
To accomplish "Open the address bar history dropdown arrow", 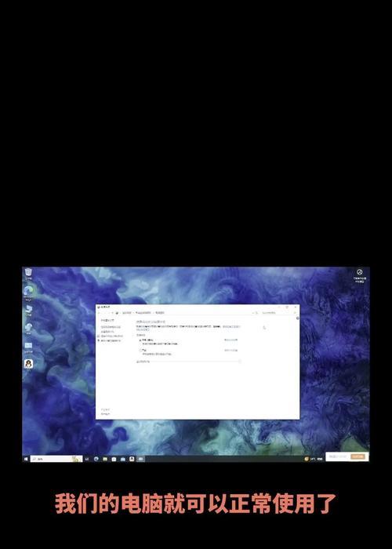I will [252, 313].
